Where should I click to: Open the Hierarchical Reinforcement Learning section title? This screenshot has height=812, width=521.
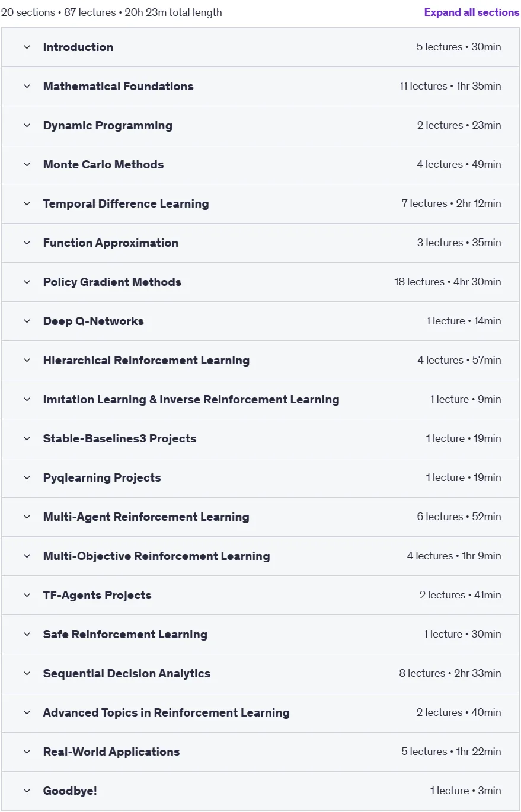pos(146,360)
